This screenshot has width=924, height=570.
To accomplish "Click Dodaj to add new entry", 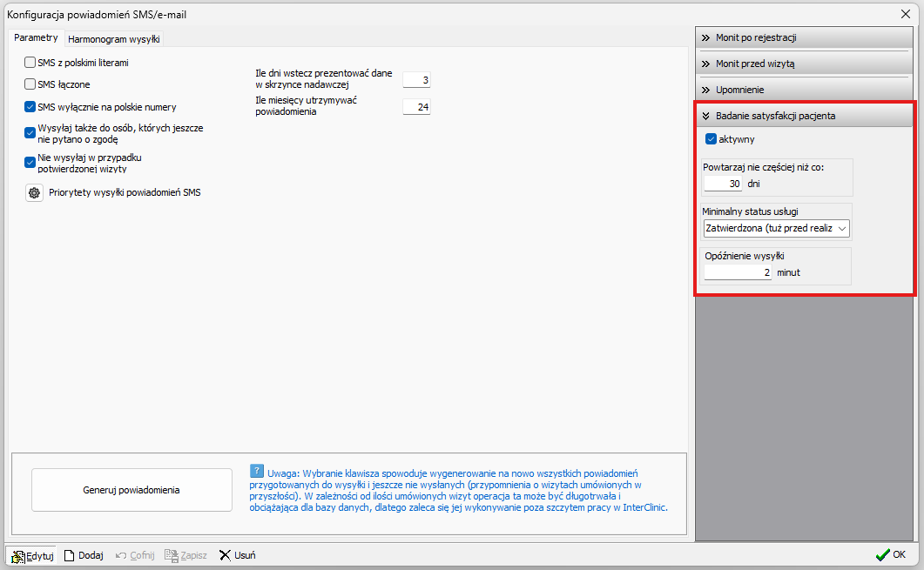I will (x=84, y=555).
